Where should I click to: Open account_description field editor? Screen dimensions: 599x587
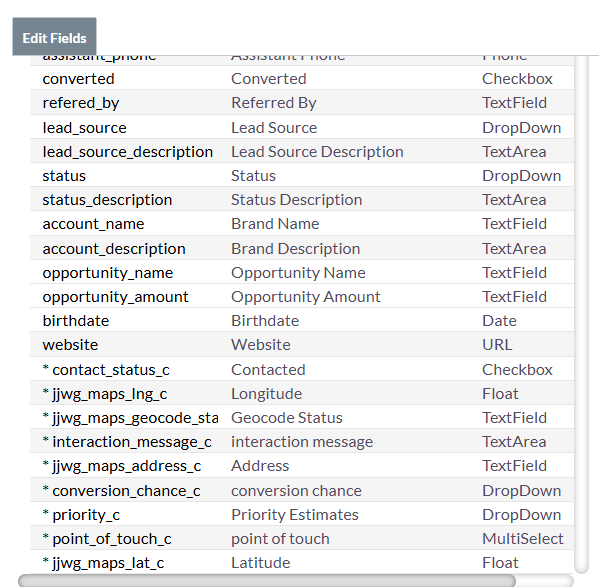114,249
